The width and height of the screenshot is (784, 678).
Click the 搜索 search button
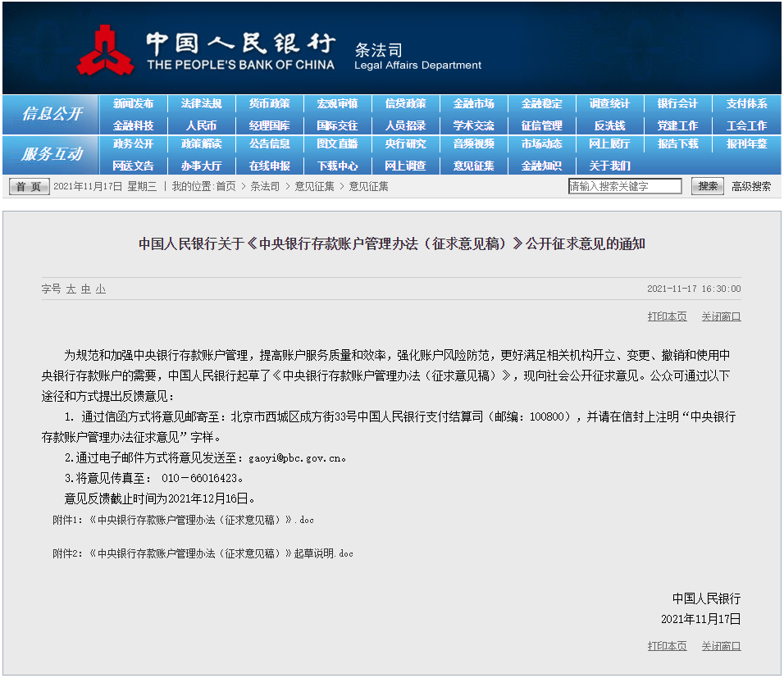tap(707, 186)
